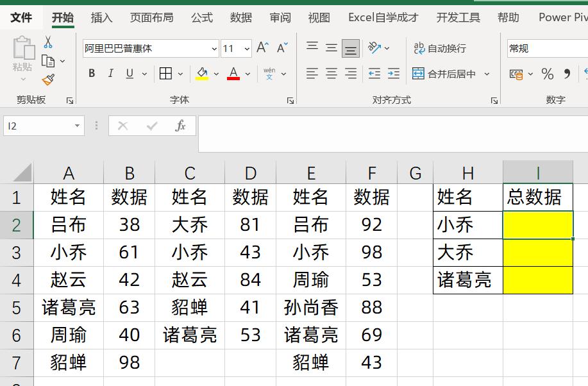The width and height of the screenshot is (588, 386).
Task: Click the Increase Font Size icon
Action: click(260, 46)
